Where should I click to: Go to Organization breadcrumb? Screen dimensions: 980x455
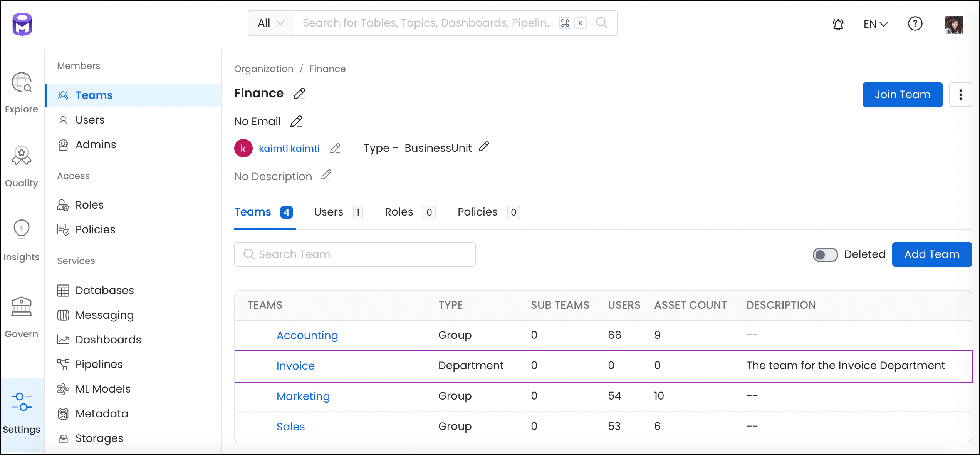pyautogui.click(x=264, y=69)
